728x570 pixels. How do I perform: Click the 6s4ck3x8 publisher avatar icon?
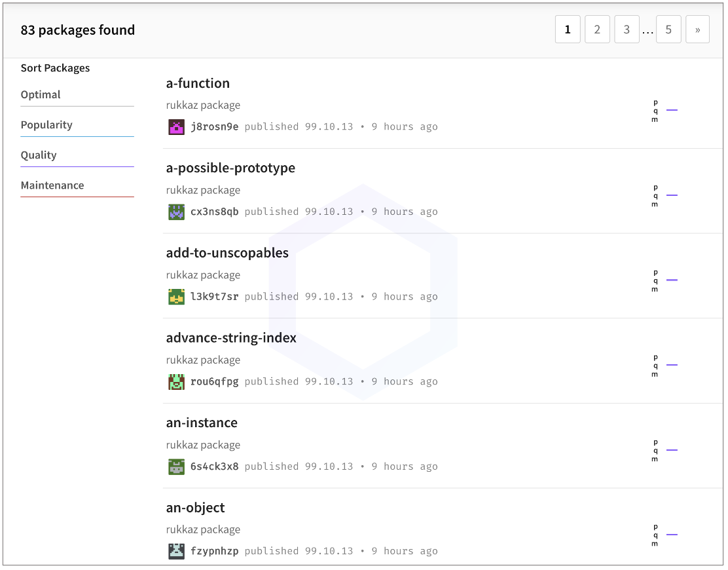(x=176, y=466)
